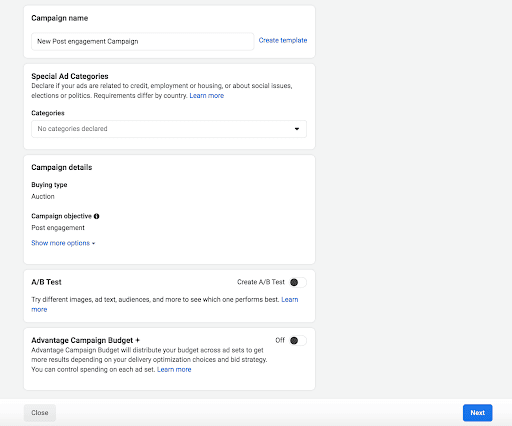The height and width of the screenshot is (426, 512).
Task: Click the Campaign objective info icon
Action: pyautogui.click(x=96, y=216)
